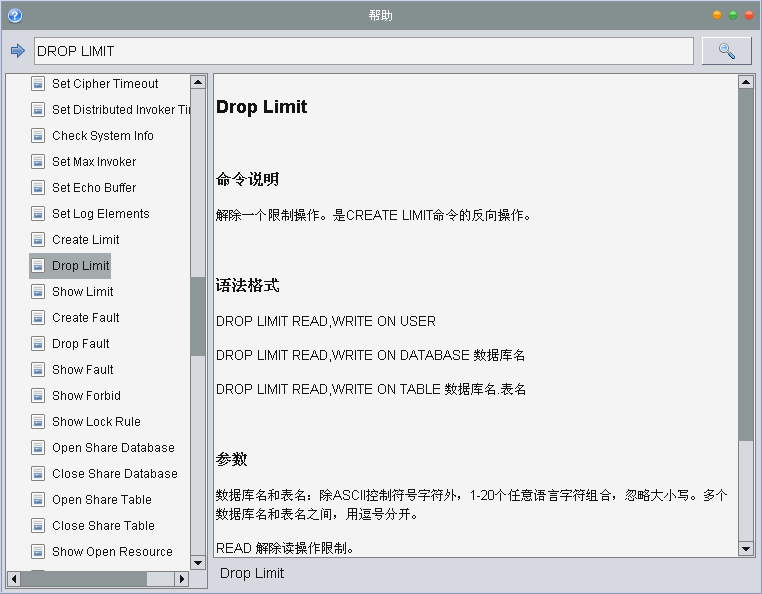Click topic list horizontal scroll right arrow
The image size is (762, 594).
click(x=182, y=579)
